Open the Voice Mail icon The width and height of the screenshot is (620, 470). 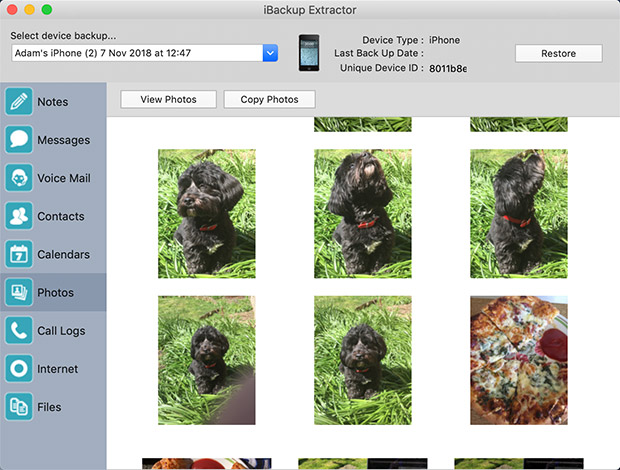(19, 178)
